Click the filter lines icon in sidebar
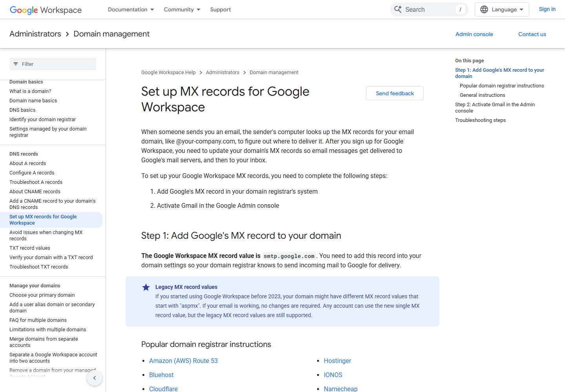Viewport: 565px width, 392px height. coord(16,64)
